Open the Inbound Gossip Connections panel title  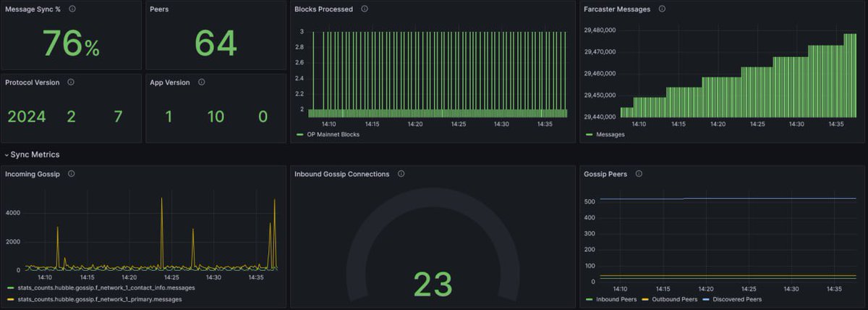(342, 174)
